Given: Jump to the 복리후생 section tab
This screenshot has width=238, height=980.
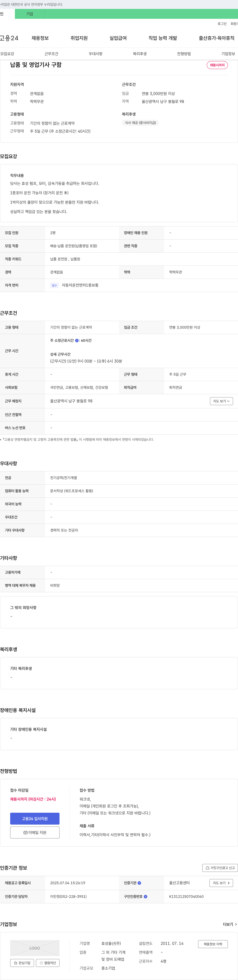Looking at the screenshot, I should pos(140,54).
